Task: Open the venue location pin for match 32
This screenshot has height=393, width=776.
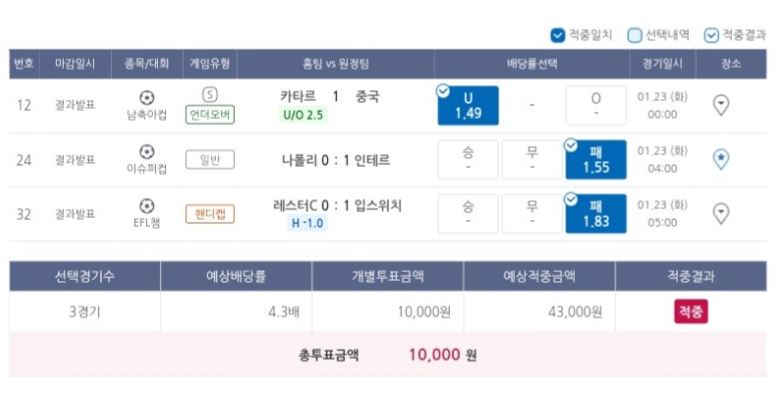Action: click(x=721, y=213)
